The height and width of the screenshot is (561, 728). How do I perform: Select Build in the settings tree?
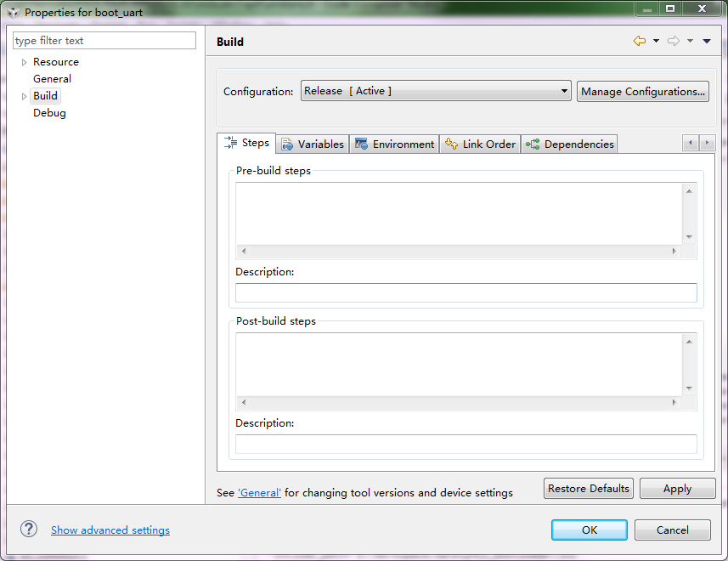point(46,96)
